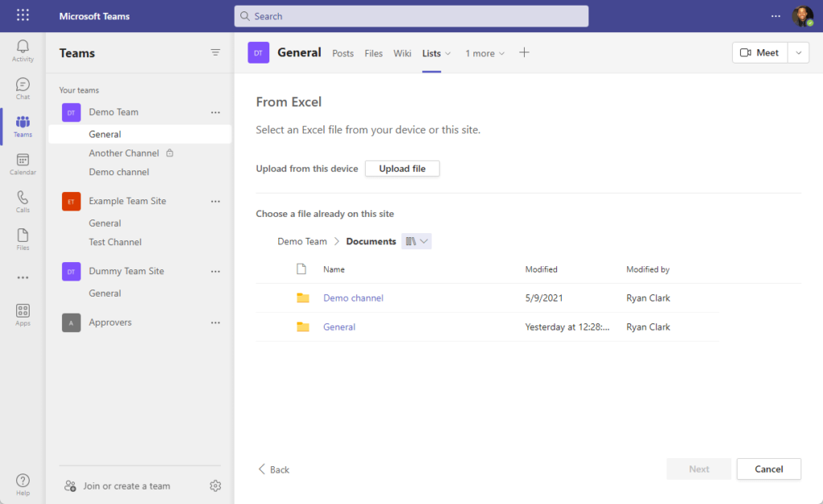The height and width of the screenshot is (504, 823).
Task: Click inside the Search box
Action: coord(411,16)
